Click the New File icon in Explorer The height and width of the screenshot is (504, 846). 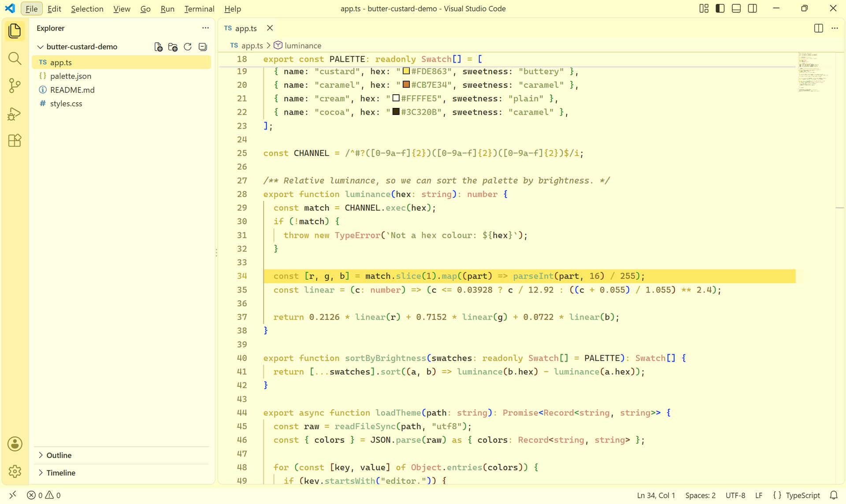pyautogui.click(x=158, y=47)
